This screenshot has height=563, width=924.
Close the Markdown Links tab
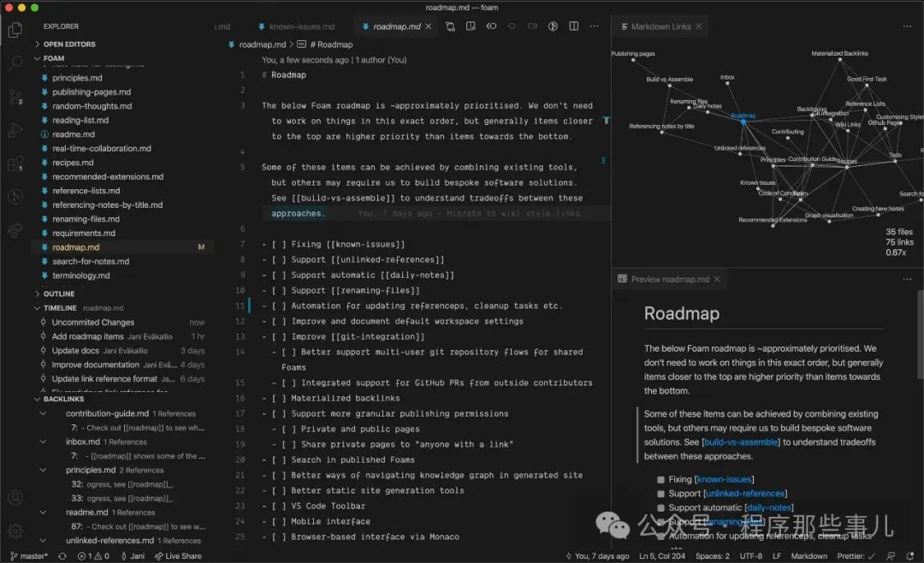pyautogui.click(x=699, y=27)
